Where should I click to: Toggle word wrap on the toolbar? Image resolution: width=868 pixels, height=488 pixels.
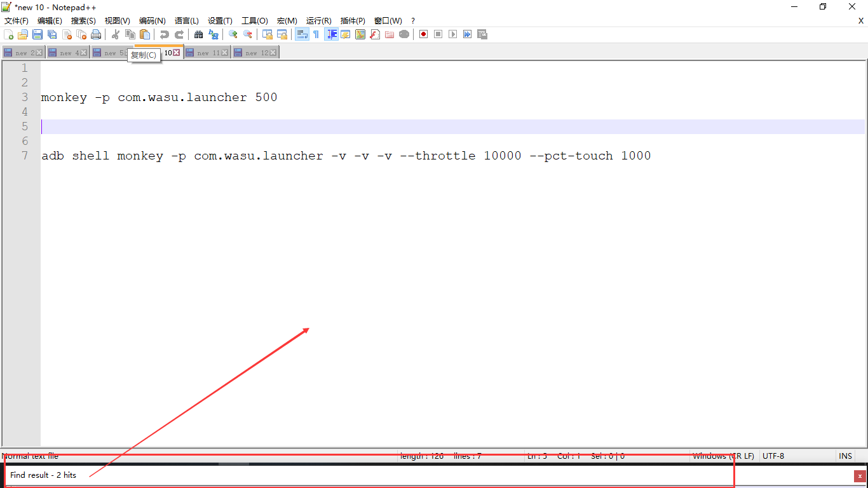[301, 34]
